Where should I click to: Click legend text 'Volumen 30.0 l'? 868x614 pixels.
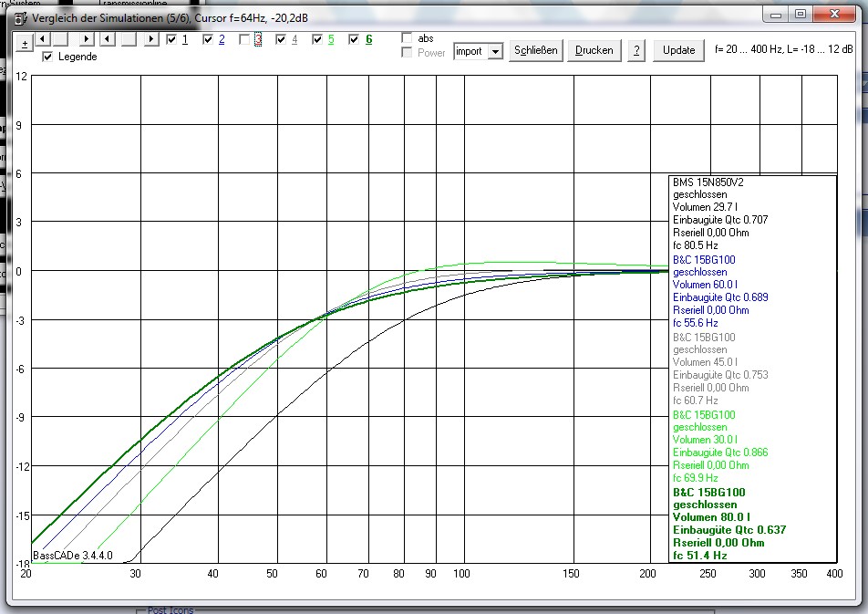coord(706,440)
